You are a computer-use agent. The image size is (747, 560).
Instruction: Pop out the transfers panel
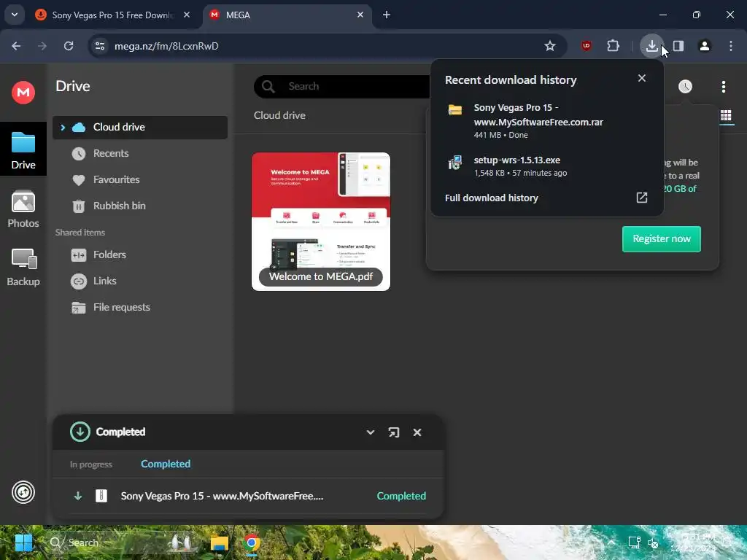tap(393, 432)
